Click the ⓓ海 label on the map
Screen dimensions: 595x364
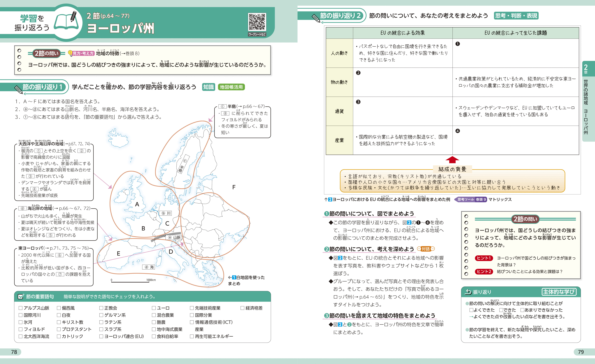coord(148,267)
